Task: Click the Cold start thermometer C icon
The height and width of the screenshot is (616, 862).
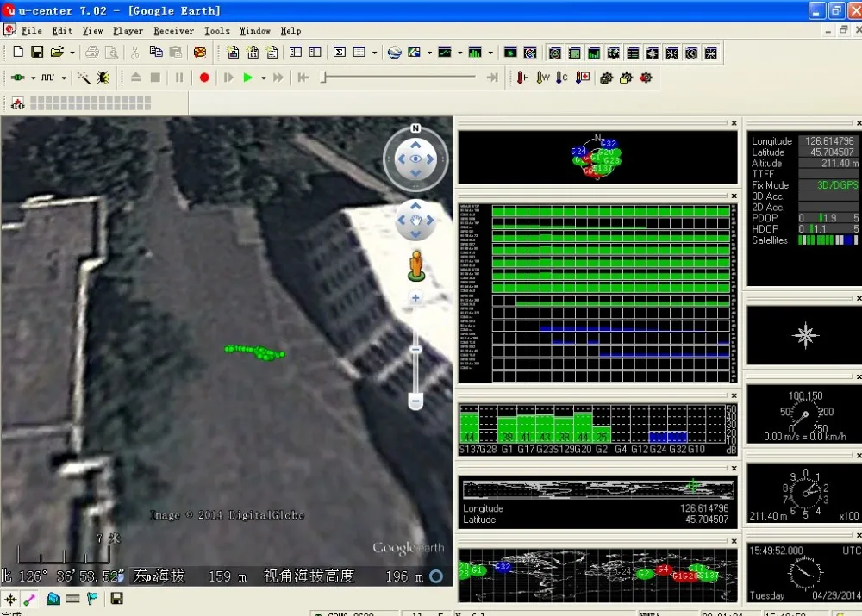Action: click(562, 78)
